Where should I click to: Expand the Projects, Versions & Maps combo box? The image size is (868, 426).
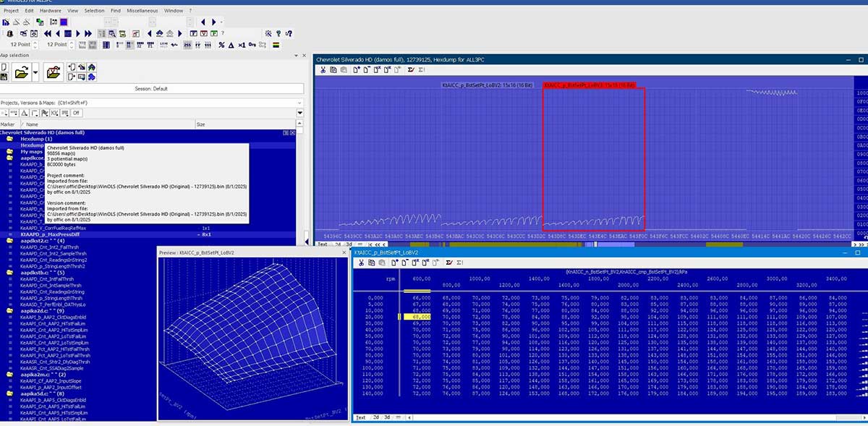click(x=299, y=103)
